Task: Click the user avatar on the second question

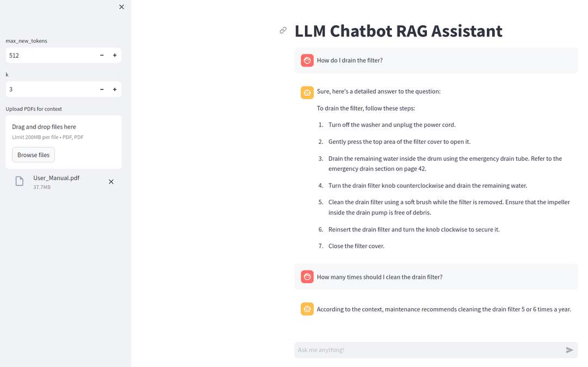Action: [307, 277]
